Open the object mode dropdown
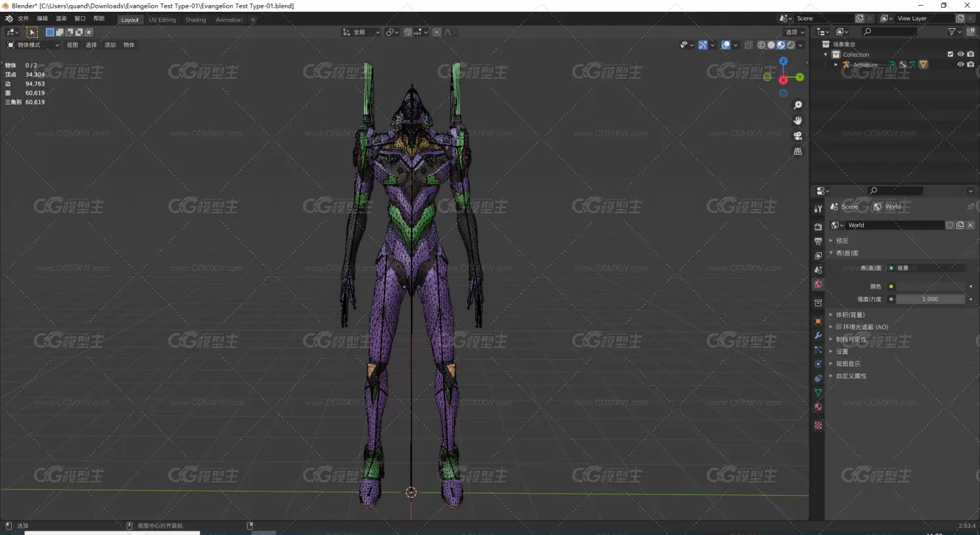 click(33, 45)
